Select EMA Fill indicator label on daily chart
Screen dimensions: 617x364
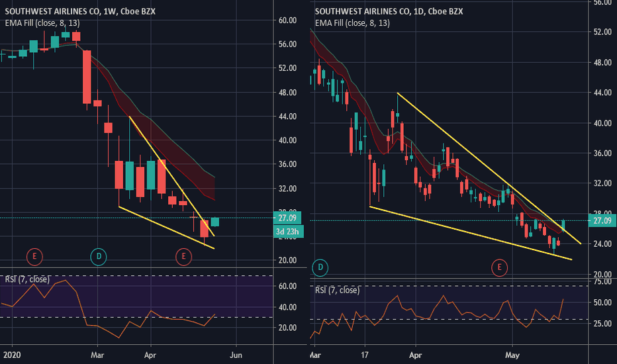pyautogui.click(x=352, y=23)
